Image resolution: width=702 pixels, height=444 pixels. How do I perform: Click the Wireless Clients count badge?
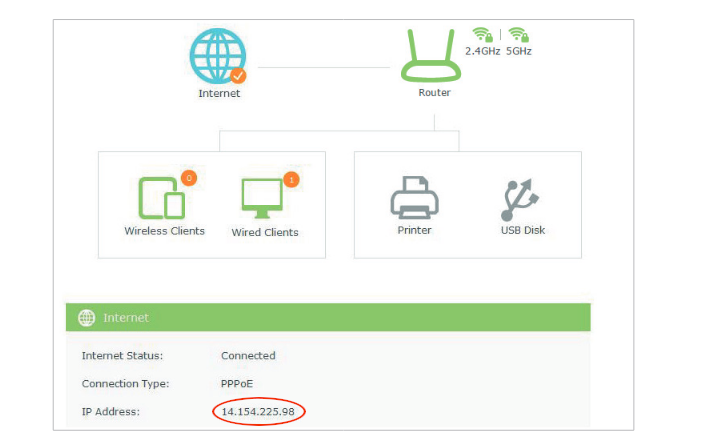click(188, 178)
